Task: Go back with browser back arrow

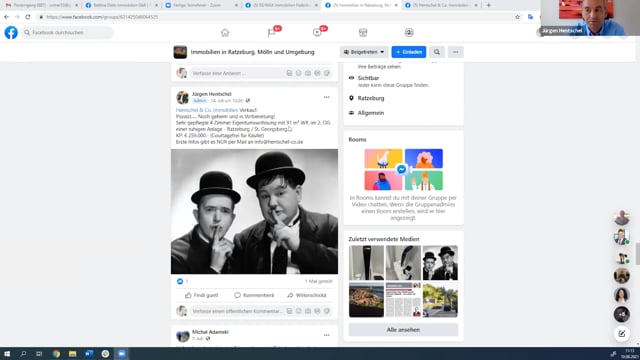Action: tap(6, 17)
